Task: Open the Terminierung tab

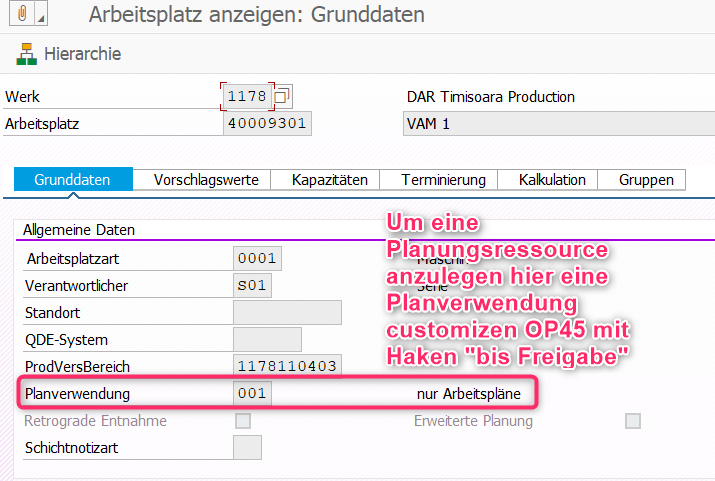Action: 443,180
